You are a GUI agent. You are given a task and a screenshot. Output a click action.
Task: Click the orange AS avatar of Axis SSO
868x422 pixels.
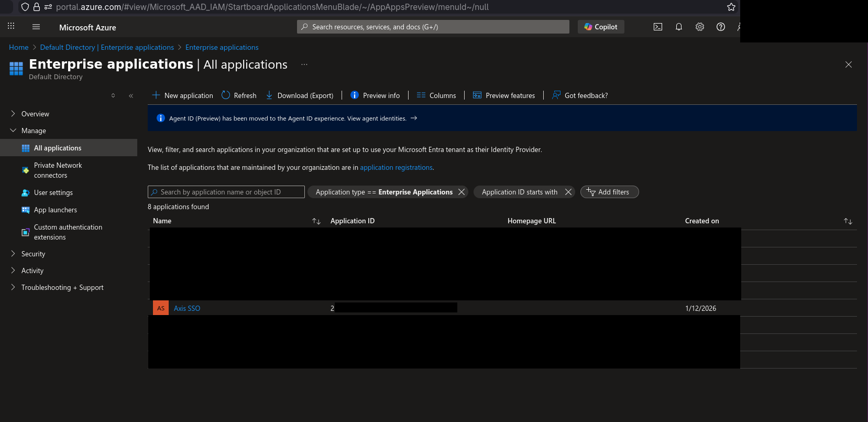click(161, 308)
